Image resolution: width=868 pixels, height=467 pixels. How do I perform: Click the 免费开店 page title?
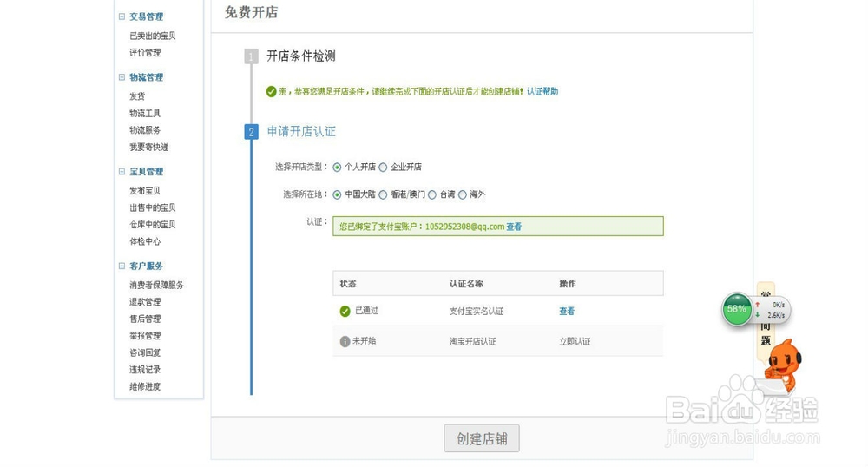point(252,12)
